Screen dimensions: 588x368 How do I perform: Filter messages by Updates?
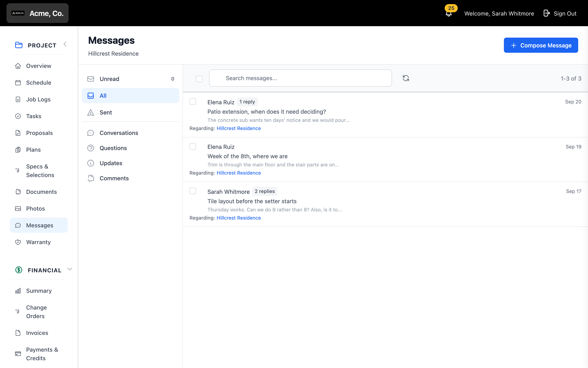tap(130, 163)
